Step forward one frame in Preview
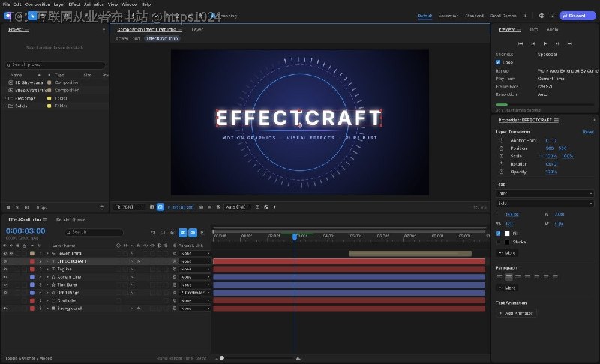Screen dimensions: 600x364 (x=557, y=43)
